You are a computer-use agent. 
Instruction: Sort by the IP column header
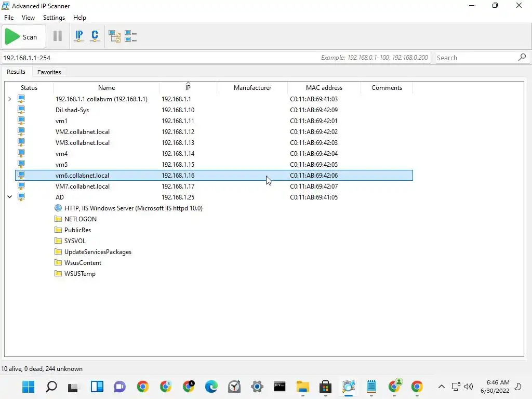[x=188, y=87]
